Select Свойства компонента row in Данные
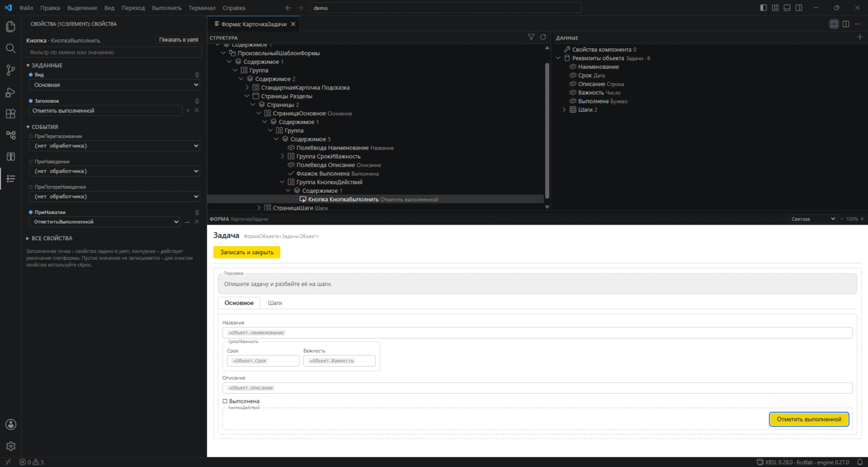This screenshot has height=467, width=868. (x=600, y=49)
